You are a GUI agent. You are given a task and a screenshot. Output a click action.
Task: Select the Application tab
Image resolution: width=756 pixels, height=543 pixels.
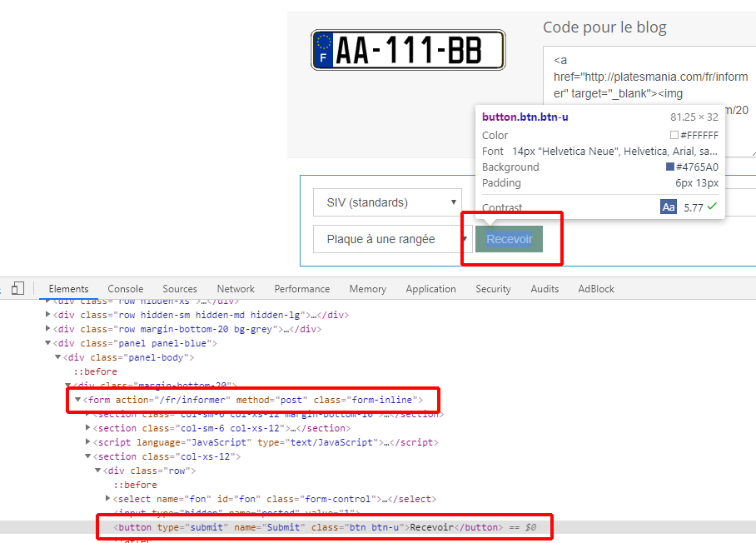430,289
